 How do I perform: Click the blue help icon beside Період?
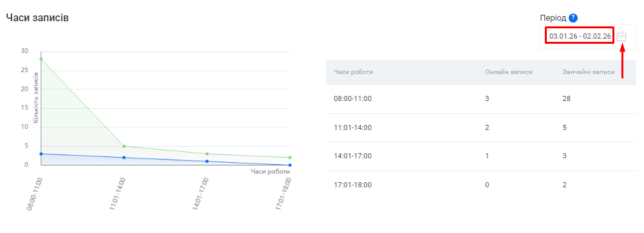tap(573, 18)
